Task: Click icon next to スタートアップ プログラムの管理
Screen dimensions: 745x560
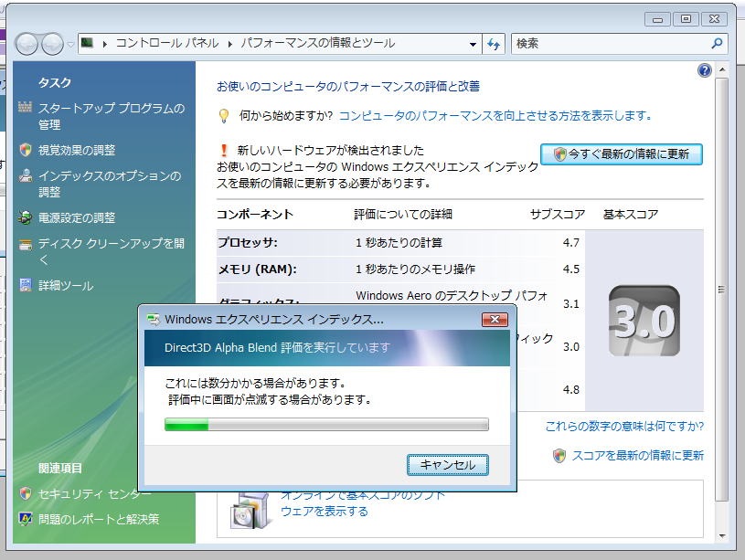Action: tap(26, 107)
